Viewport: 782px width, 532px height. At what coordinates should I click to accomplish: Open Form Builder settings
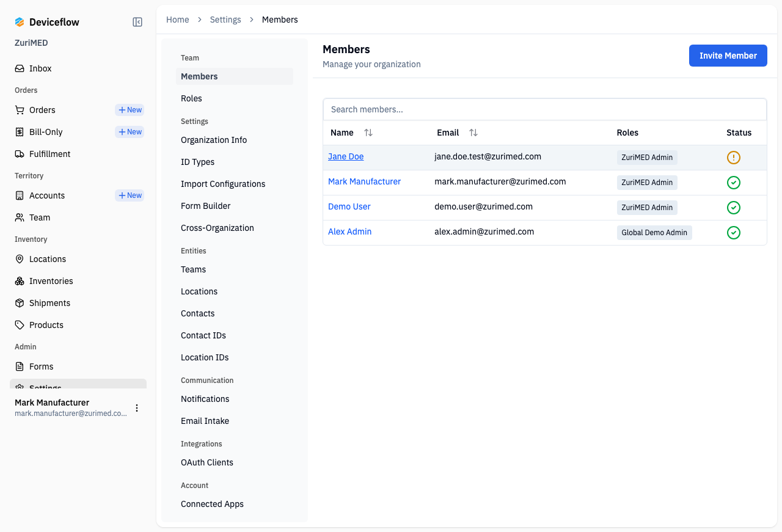[235, 206]
